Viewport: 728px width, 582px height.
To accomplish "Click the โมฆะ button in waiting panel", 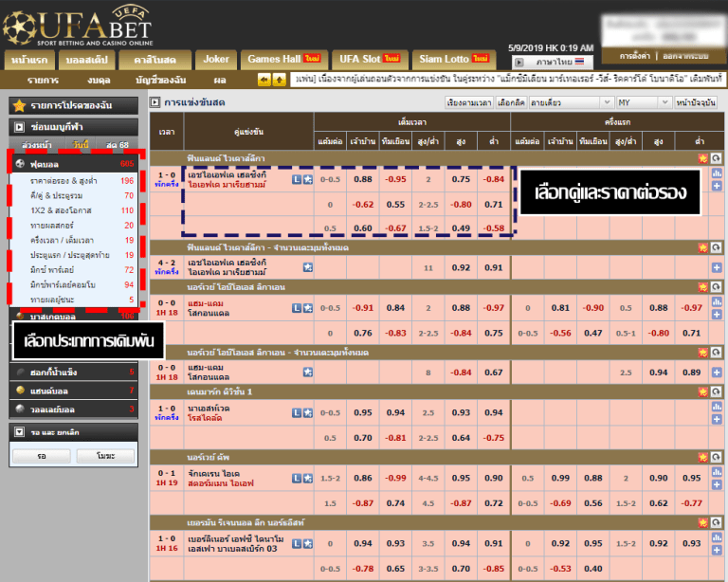I will [105, 456].
